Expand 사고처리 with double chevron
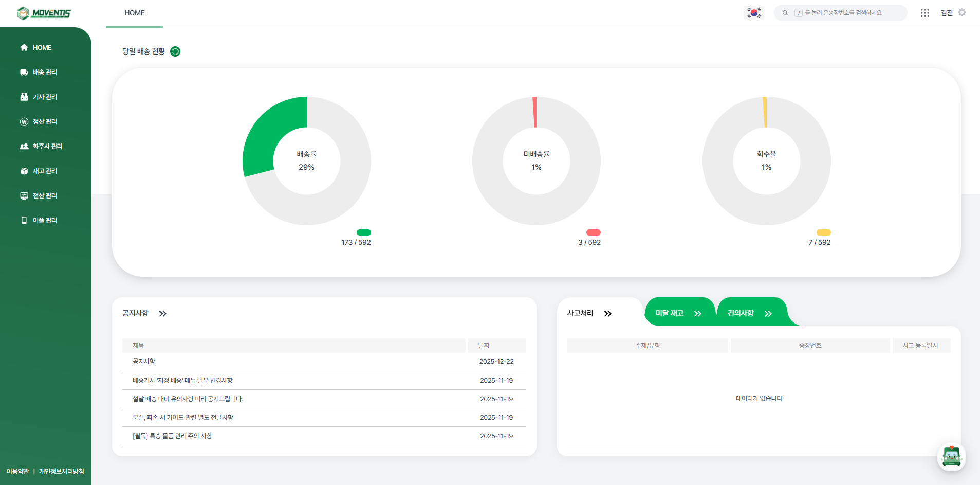Viewport: 980px width, 485px height. tap(608, 314)
